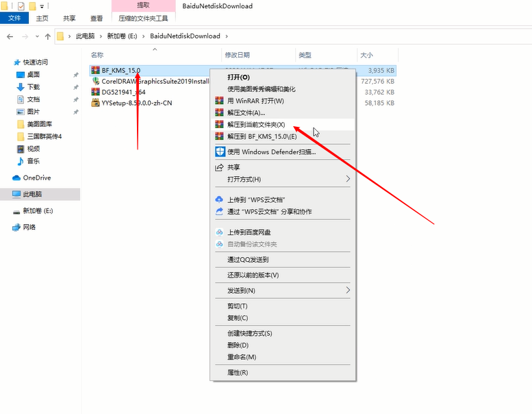Open the 文件 ribbon tab
The width and height of the screenshot is (532, 414).
tap(14, 18)
